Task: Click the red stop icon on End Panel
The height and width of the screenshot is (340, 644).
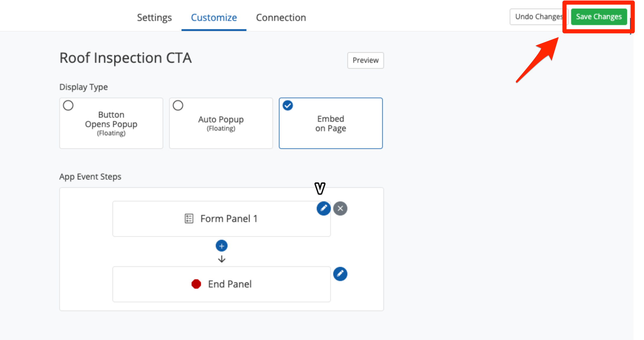Action: tap(196, 284)
